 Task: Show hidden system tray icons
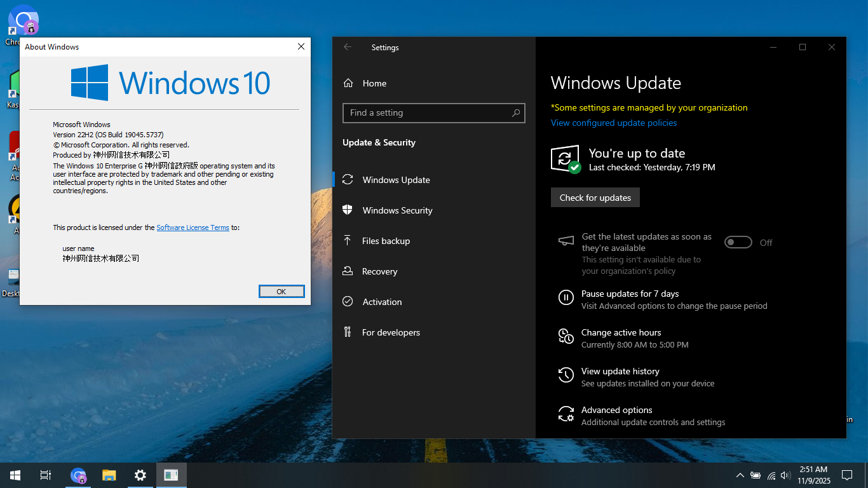(x=740, y=475)
